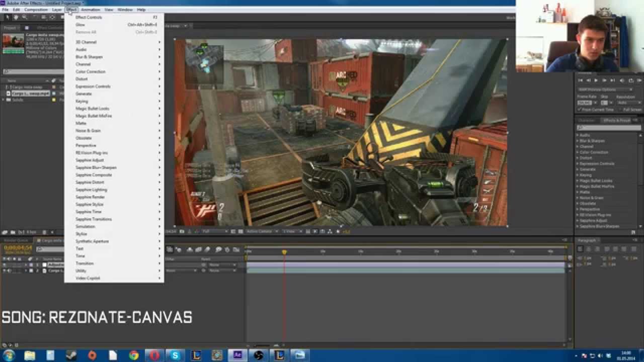
Task: Open the preview Resolution Auto dropdown
Action: (x=628, y=103)
